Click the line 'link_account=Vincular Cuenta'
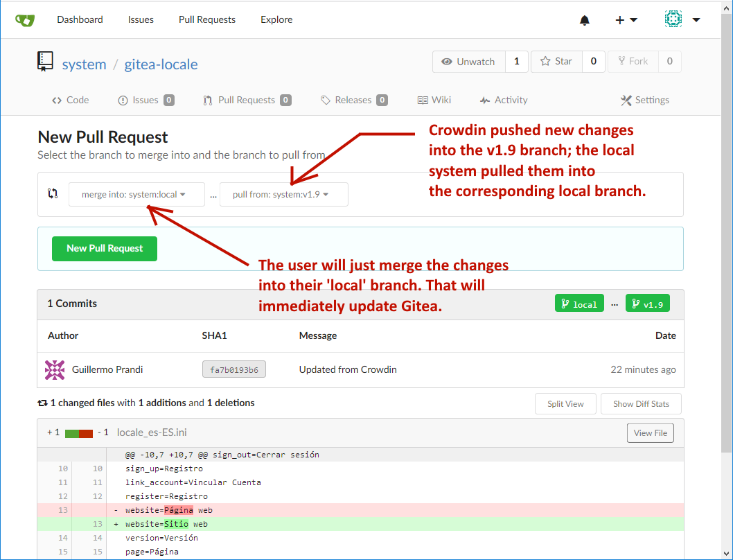This screenshot has height=560, width=733. (x=360, y=482)
